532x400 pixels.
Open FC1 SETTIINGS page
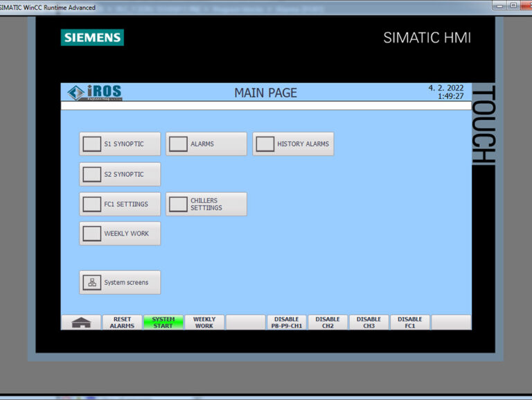coord(120,205)
